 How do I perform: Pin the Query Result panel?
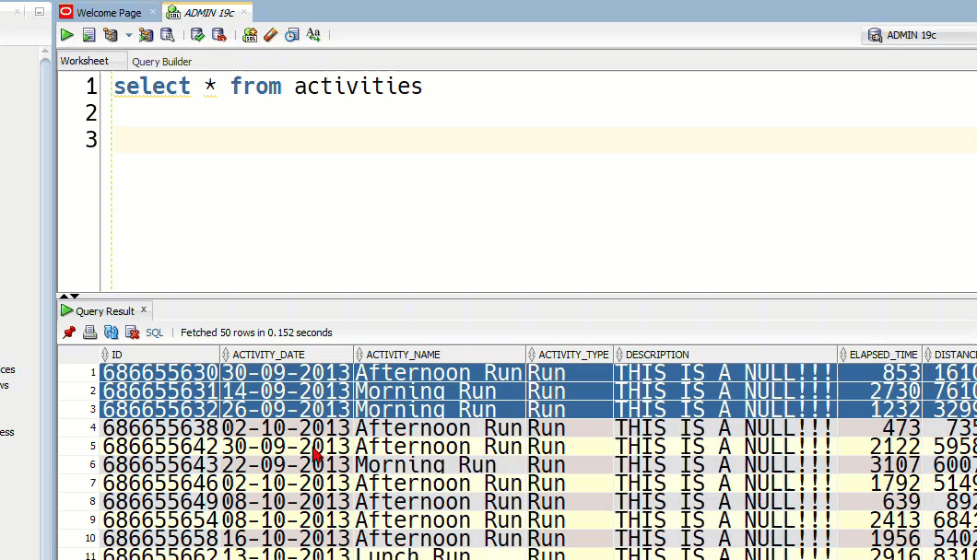69,332
